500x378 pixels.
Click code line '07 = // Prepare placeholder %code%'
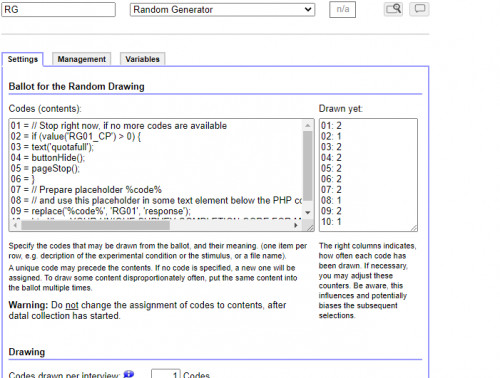tap(86, 190)
